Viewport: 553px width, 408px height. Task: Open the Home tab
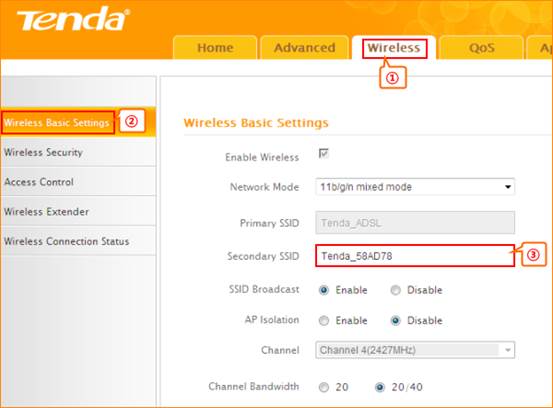pos(215,48)
